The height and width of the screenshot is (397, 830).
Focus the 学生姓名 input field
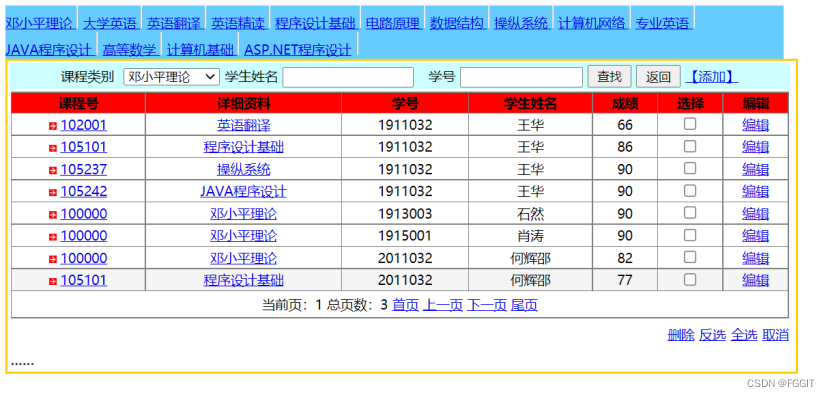coord(348,77)
